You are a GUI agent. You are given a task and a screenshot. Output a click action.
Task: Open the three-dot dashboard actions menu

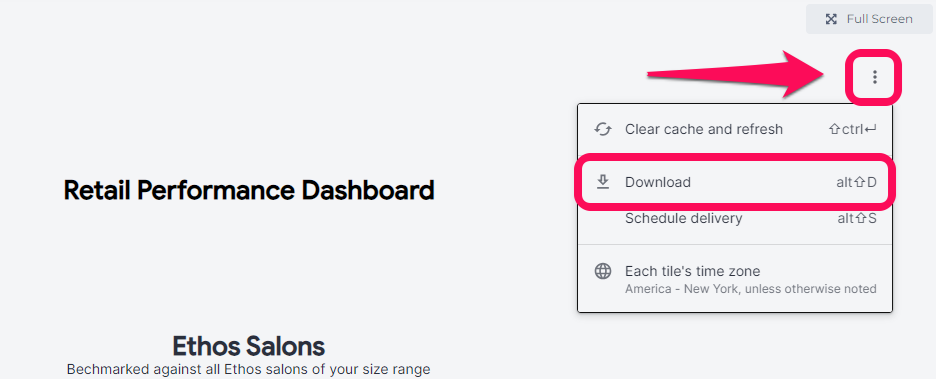[x=875, y=77]
